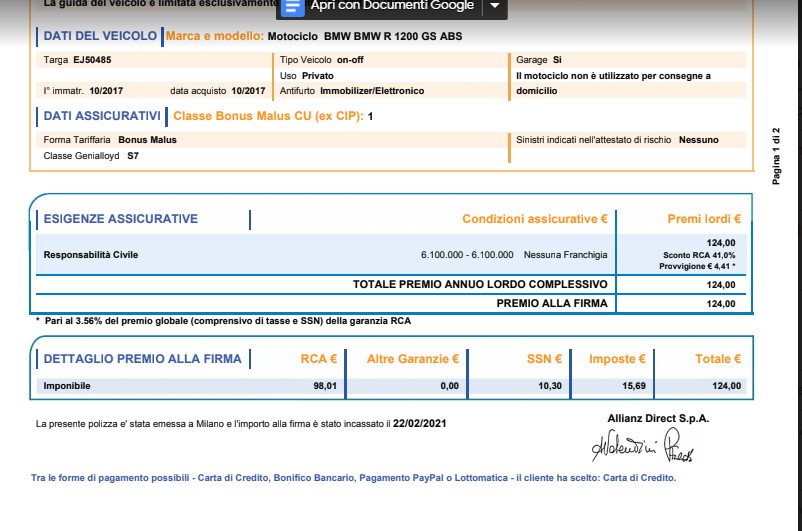Screen dimensions: 802x531
Task: Click 'TOTALE PREMIO ANNUO LORDO COMPLESSIVO' label
Action: 480,284
